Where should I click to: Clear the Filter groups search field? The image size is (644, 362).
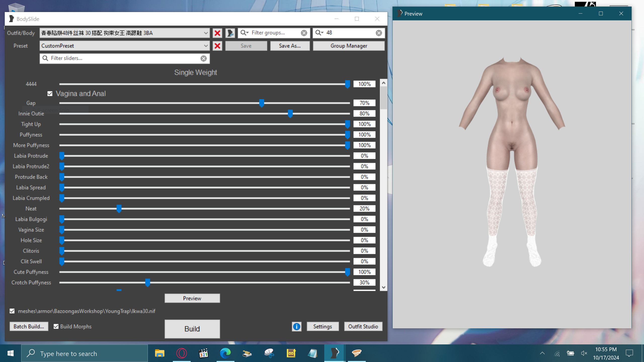click(x=304, y=33)
